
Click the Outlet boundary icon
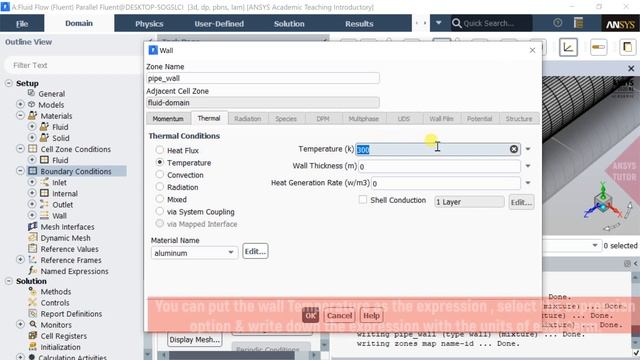coord(44,204)
